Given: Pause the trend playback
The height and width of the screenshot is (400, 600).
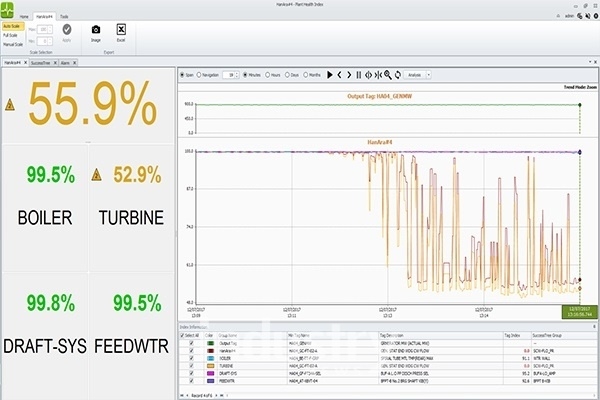Looking at the screenshot, I should click(x=358, y=74).
